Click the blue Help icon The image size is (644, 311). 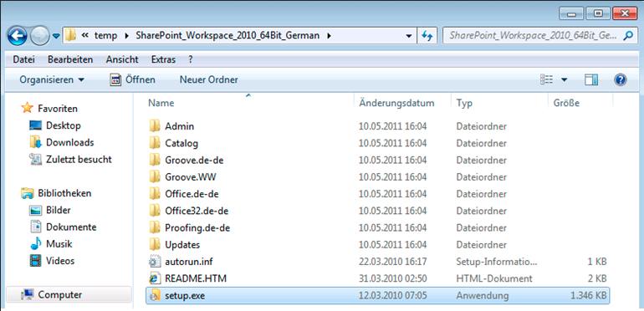[x=621, y=79]
